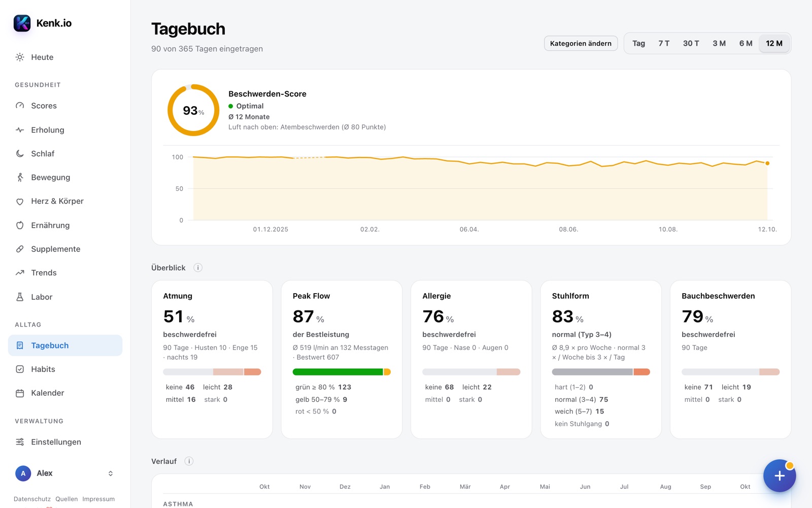Click the Bauchbeschwerden severity bar

[x=731, y=372]
